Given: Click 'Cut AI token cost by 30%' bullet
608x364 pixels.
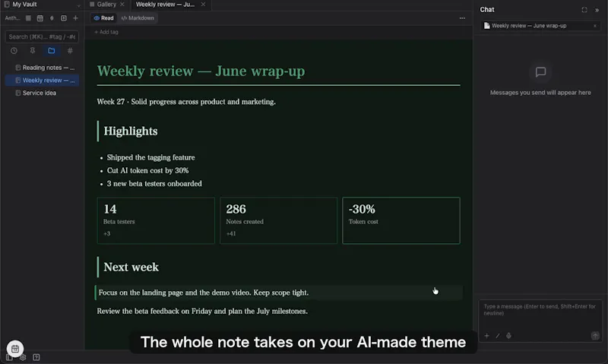Looking at the screenshot, I should pos(147,170).
